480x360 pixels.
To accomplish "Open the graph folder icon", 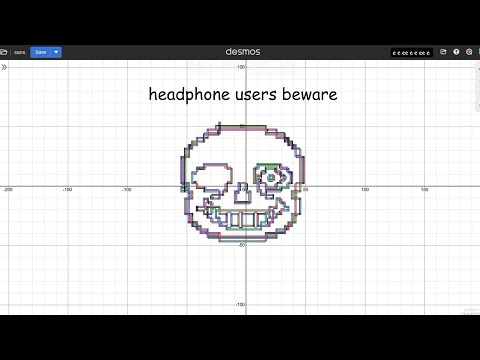I will tap(3, 52).
